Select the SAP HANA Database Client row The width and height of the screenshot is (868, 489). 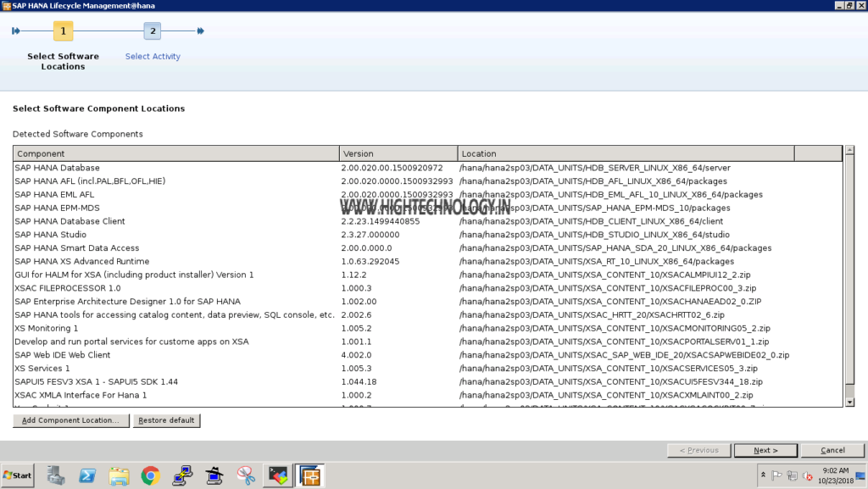[x=428, y=221]
